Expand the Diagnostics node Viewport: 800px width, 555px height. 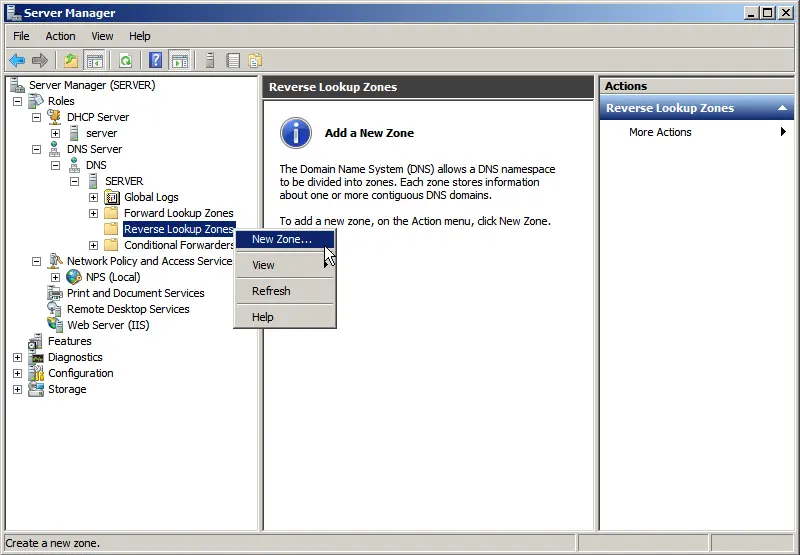17,357
